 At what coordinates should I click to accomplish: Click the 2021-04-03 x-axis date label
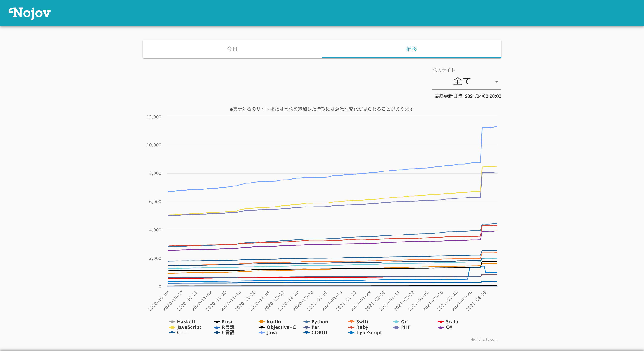(476, 301)
